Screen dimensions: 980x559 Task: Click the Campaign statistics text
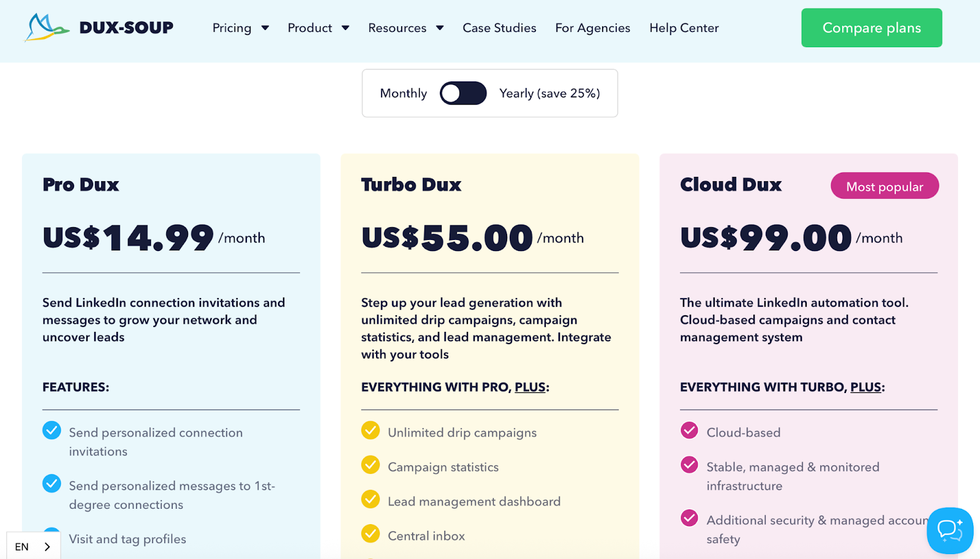(443, 467)
